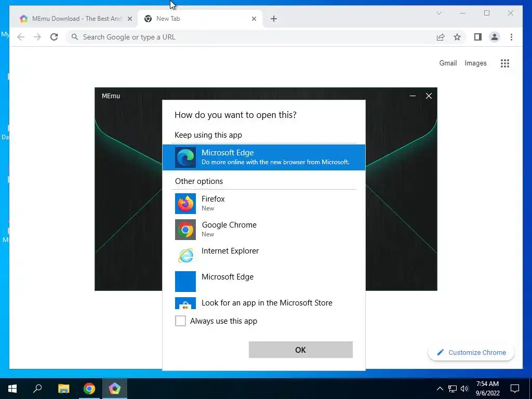
Task: Open the Windows Start menu
Action: 12,389
